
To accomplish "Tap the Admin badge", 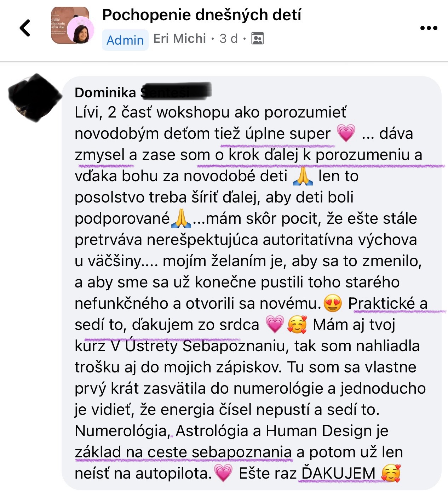I will pos(125,40).
